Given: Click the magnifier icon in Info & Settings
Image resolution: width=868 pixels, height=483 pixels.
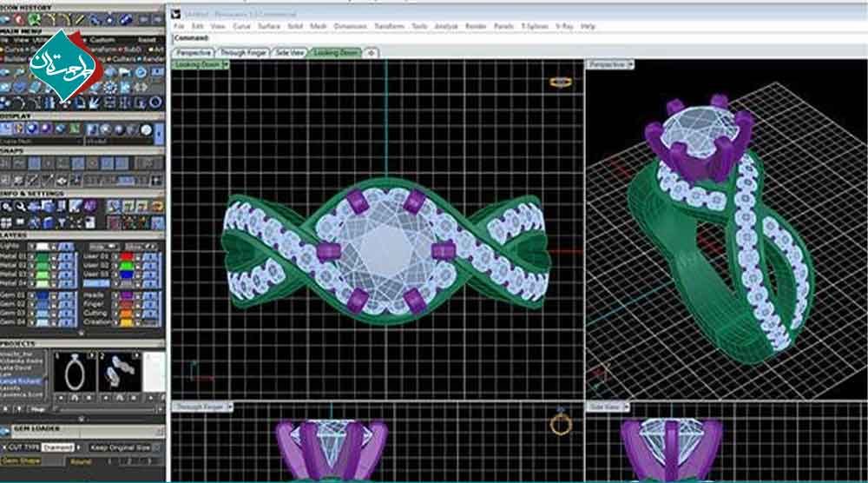Looking at the screenshot, I should point(6,207).
